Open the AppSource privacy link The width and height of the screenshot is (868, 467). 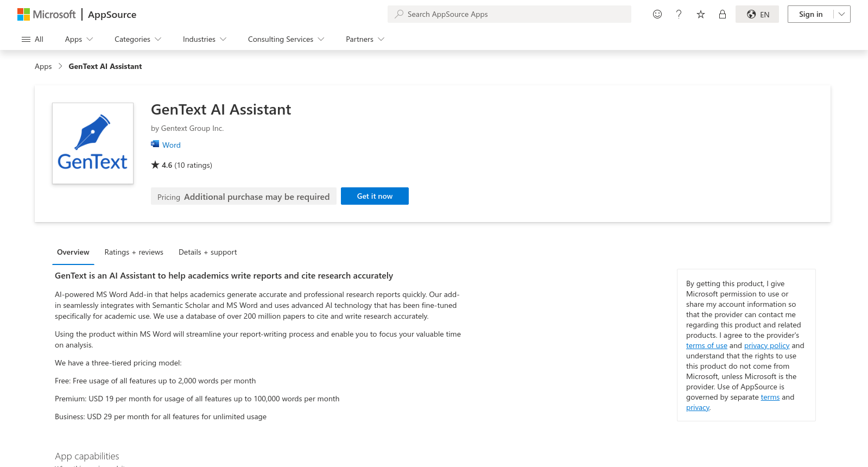pyautogui.click(x=698, y=407)
